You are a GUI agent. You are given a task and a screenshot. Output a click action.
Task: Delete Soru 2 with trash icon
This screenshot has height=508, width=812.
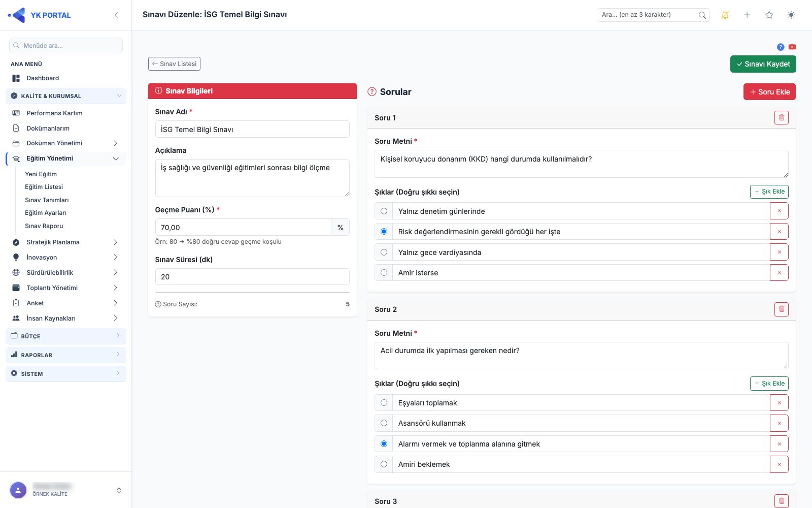(782, 309)
